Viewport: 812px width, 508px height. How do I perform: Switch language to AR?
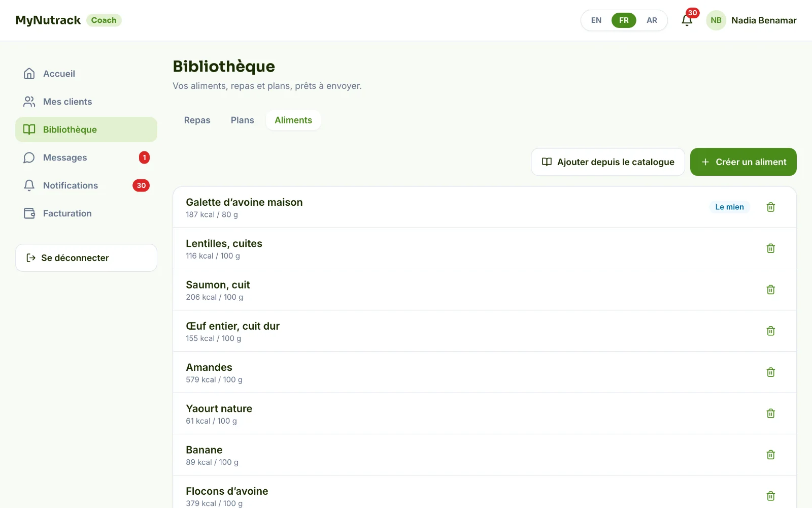[x=652, y=20]
